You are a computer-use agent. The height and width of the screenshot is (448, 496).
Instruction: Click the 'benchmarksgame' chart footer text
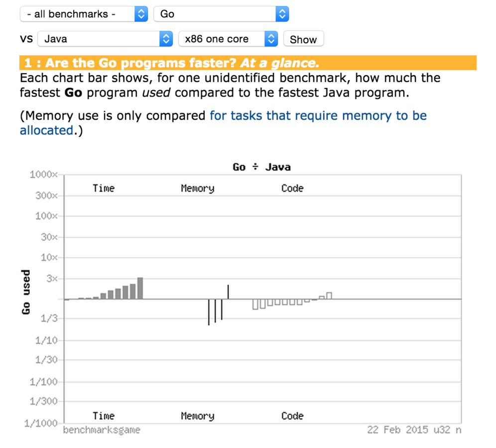click(102, 430)
